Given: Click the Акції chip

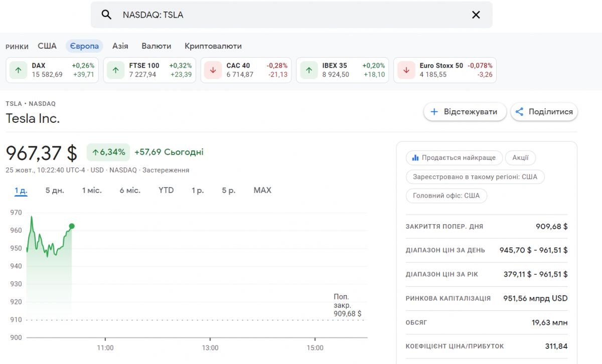Looking at the screenshot, I should click(520, 158).
